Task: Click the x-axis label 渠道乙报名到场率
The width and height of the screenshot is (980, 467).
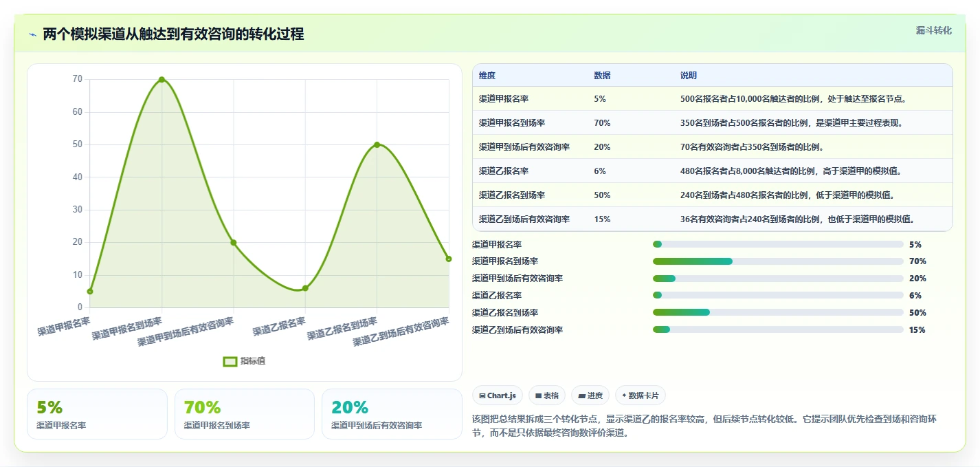Action: [342, 329]
